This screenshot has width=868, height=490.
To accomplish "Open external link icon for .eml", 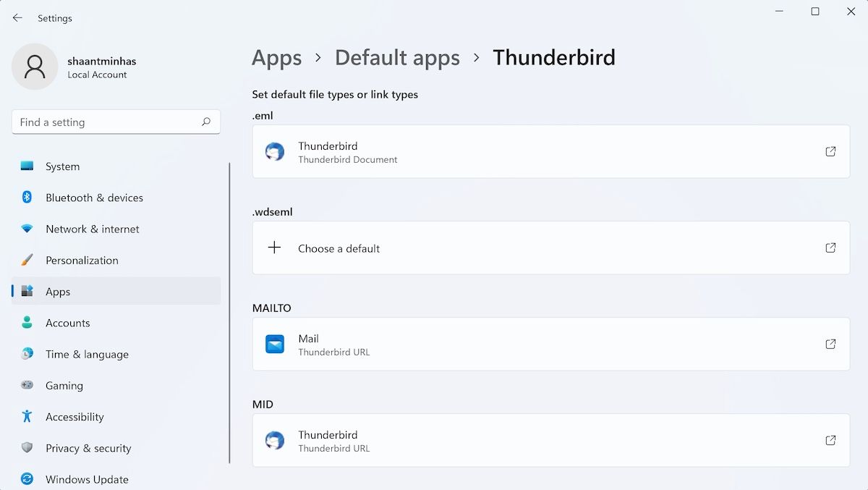I will (830, 151).
